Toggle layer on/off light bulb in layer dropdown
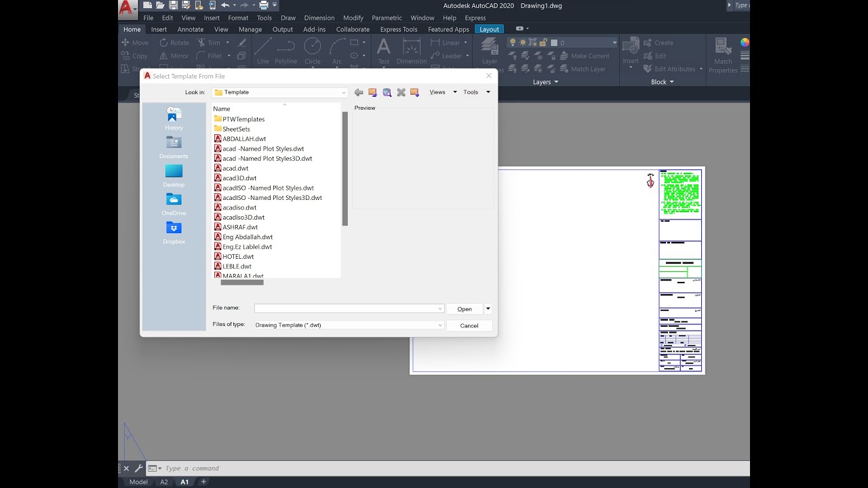The height and width of the screenshot is (488, 868). pyautogui.click(x=513, y=43)
